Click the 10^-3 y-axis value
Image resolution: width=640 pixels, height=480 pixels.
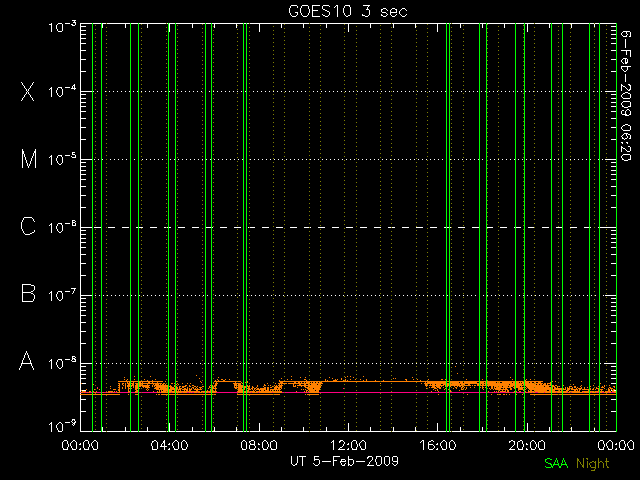coord(62,27)
